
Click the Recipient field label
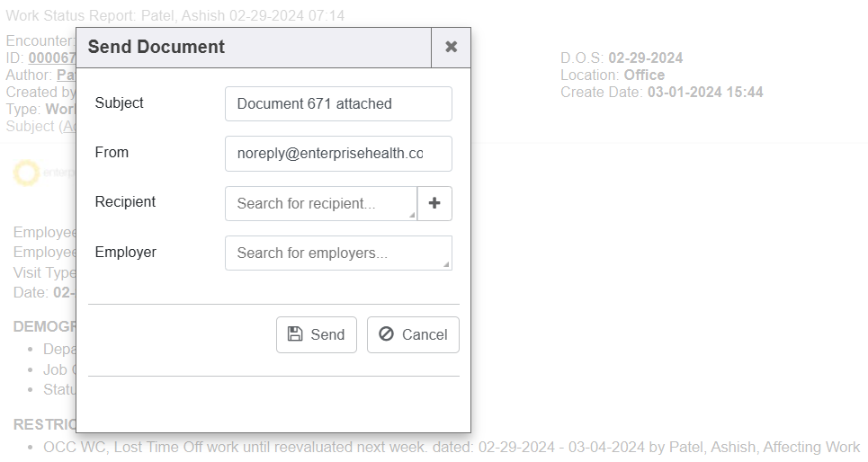pyautogui.click(x=125, y=202)
